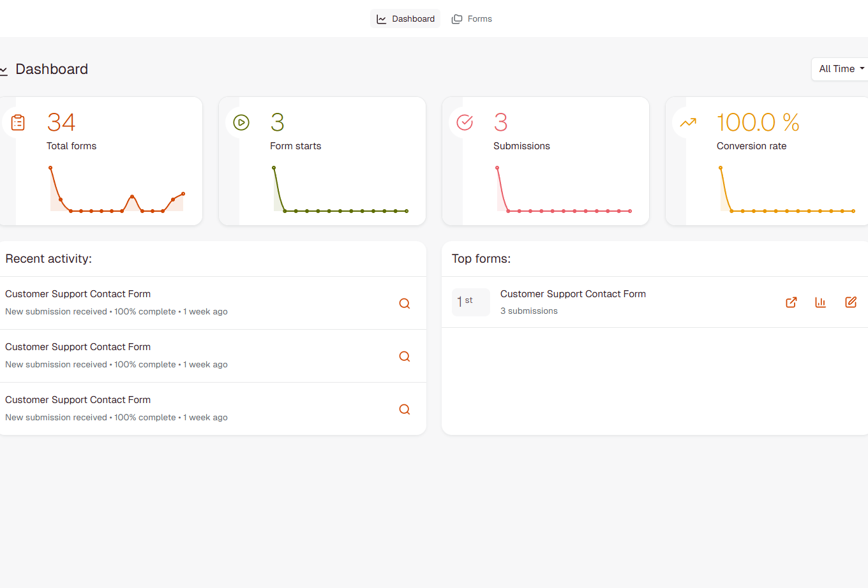
Task: Click the Form starts play icon
Action: tap(241, 122)
